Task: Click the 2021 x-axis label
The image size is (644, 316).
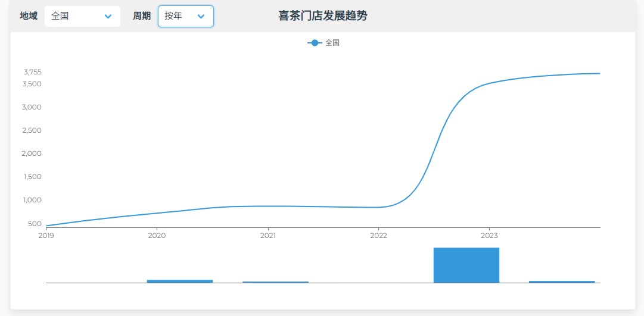Action: click(x=267, y=236)
